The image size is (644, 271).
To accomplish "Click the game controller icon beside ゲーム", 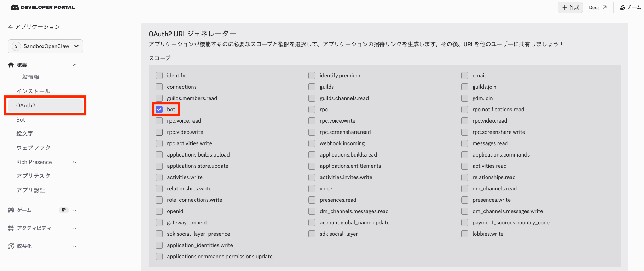I will pos(11,210).
